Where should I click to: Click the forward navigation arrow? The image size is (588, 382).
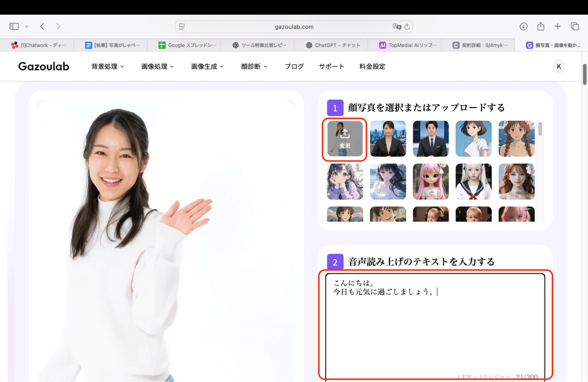[x=58, y=26]
